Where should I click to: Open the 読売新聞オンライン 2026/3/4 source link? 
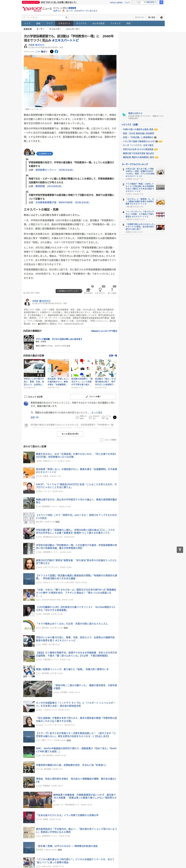(54, 170)
